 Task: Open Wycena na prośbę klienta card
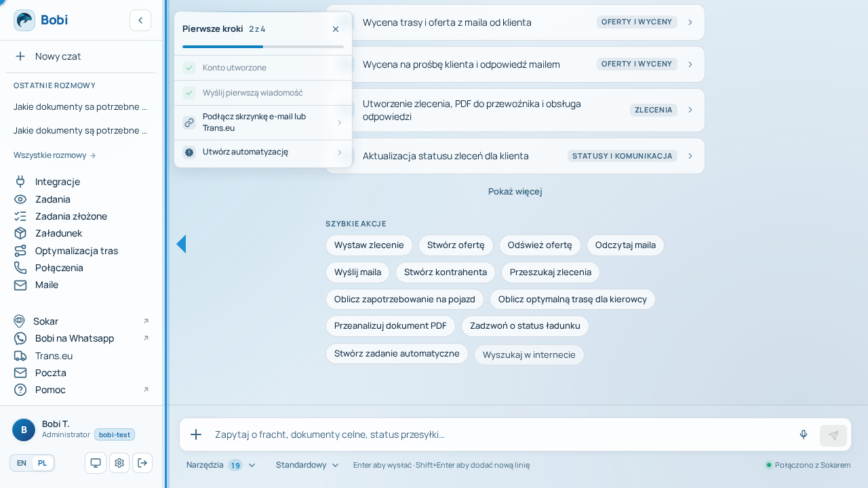click(x=515, y=64)
